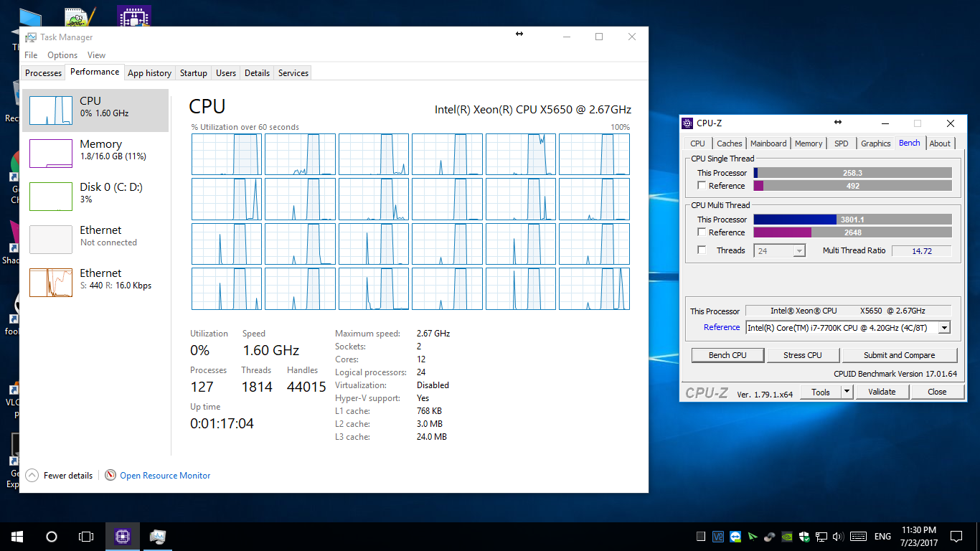Open the About tab in CPU-Z
980x551 pixels.
[x=940, y=143]
